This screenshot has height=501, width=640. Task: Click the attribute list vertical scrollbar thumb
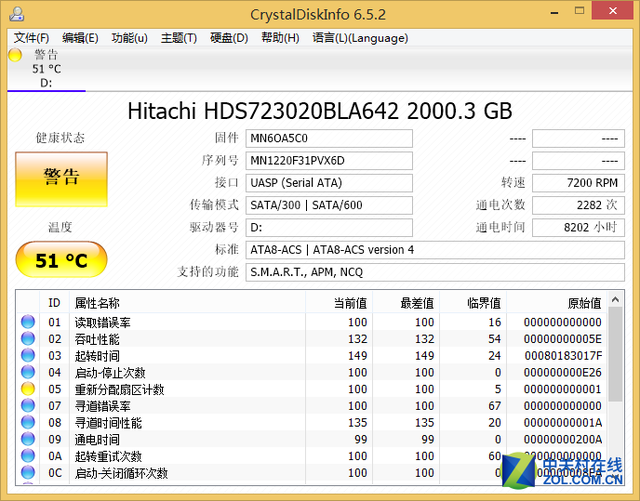pos(616,354)
